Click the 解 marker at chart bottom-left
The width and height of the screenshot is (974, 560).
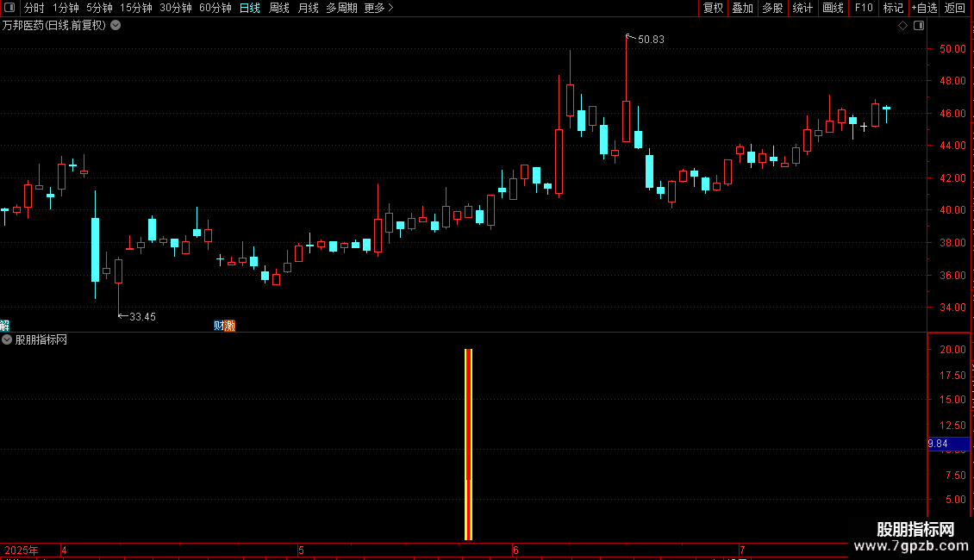coord(4,326)
